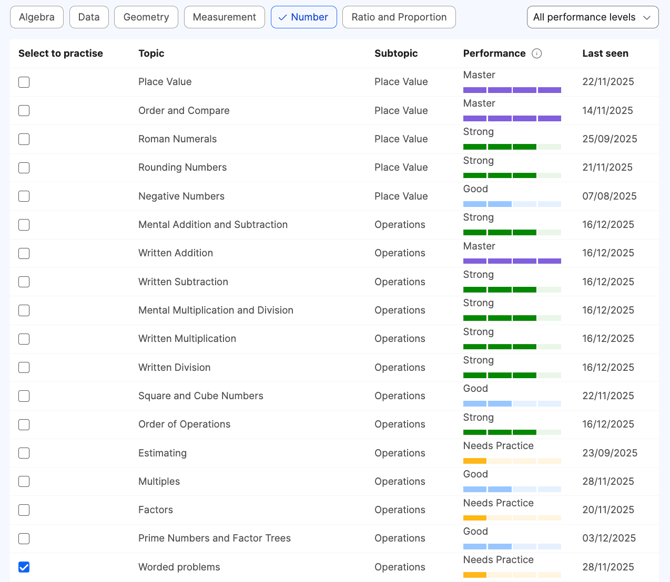The height and width of the screenshot is (582, 670).
Task: Click the Topic column header
Action: pos(151,53)
